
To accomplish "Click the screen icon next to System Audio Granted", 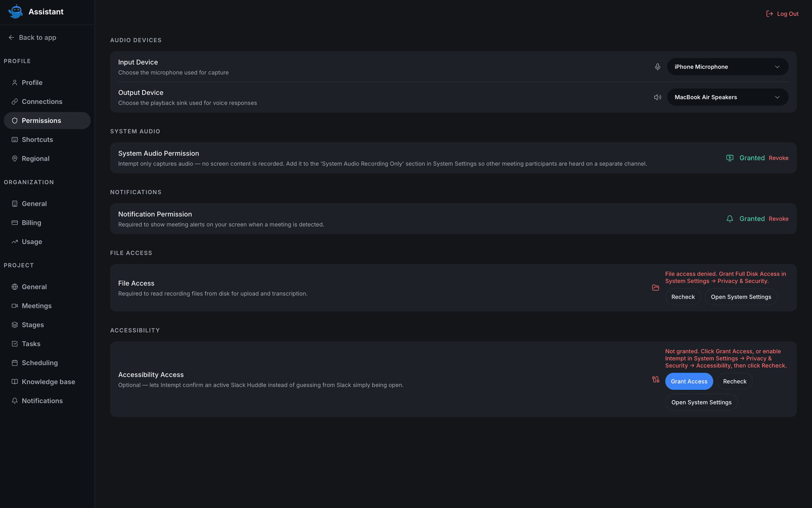I will (730, 158).
